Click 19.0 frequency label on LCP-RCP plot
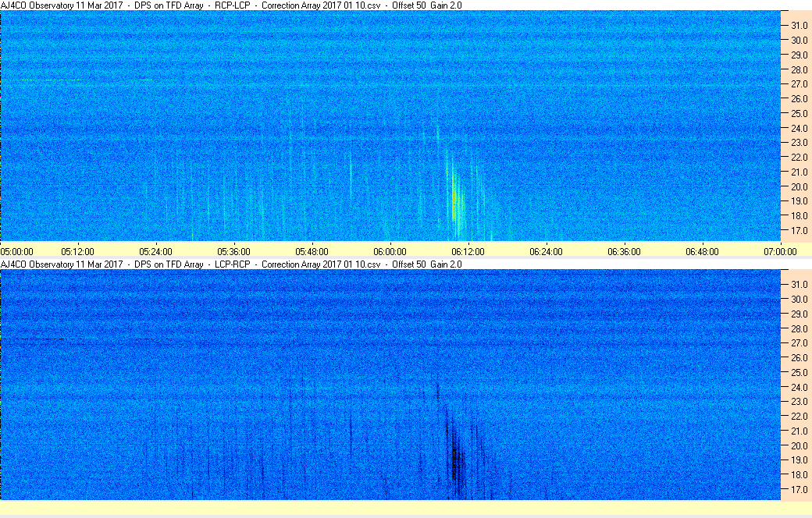Image resolution: width=812 pixels, height=518 pixels. click(799, 459)
